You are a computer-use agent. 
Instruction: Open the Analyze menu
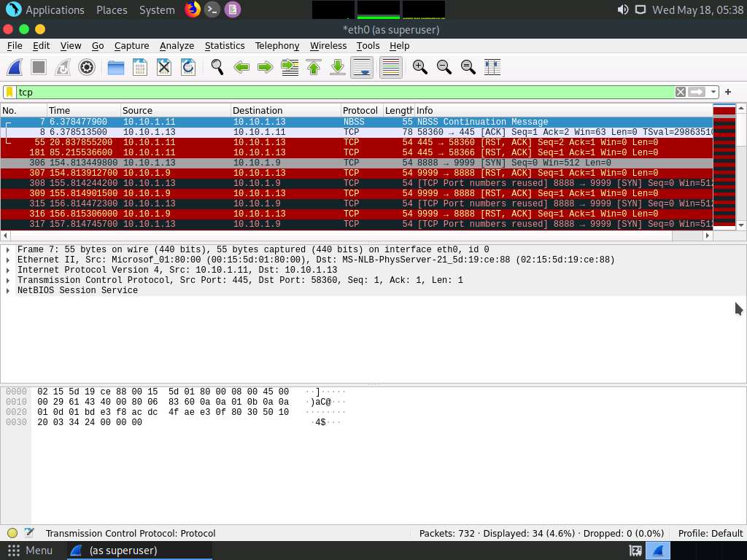pos(177,45)
